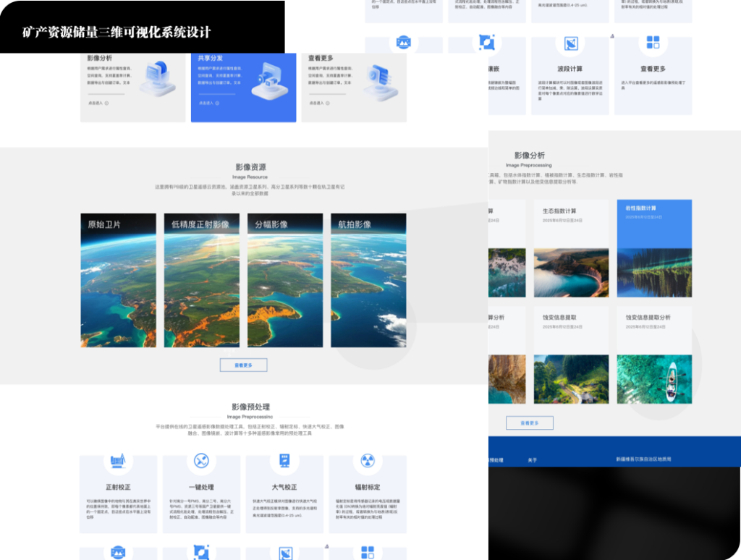Open the 生态指数计算 card photo
The width and height of the screenshot is (741, 560).
click(x=571, y=273)
